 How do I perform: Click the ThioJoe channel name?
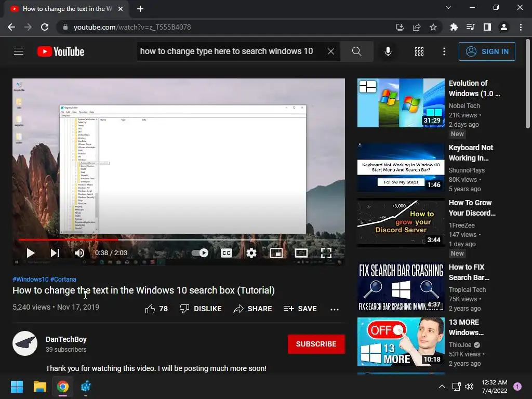(460, 345)
